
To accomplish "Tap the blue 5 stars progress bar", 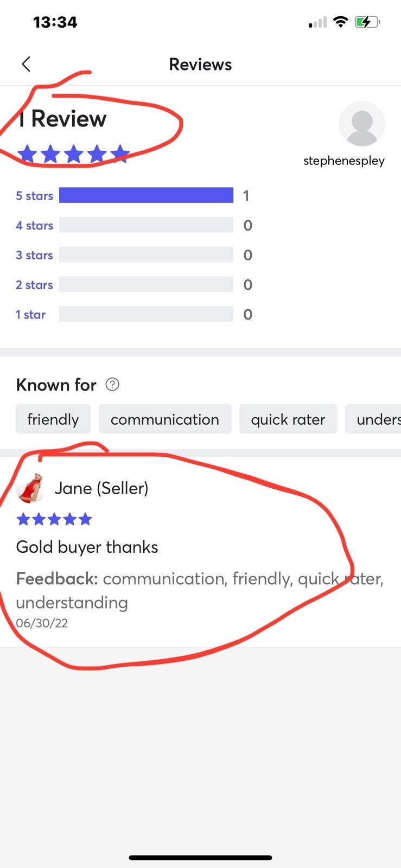I will (x=147, y=195).
